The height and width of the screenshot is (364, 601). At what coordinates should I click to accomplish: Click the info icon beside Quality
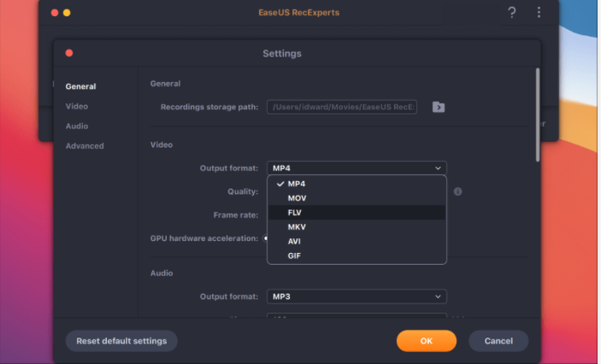click(x=457, y=191)
